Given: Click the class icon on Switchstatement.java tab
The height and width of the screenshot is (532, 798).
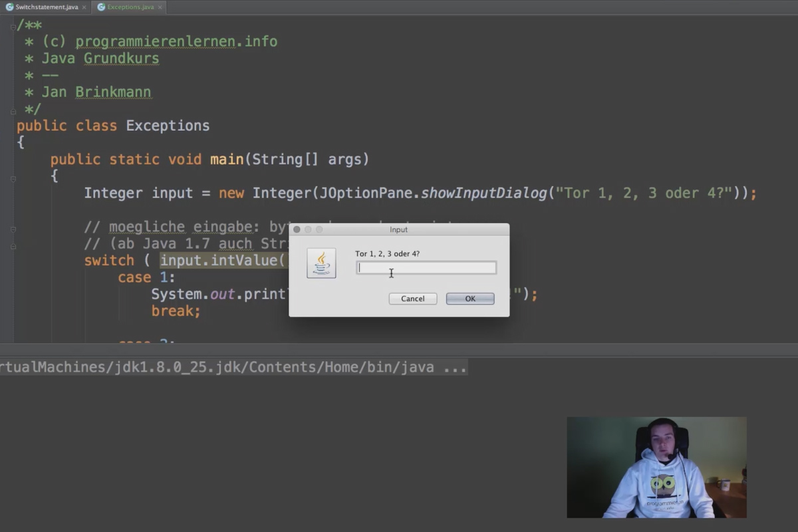Looking at the screenshot, I should [9, 7].
